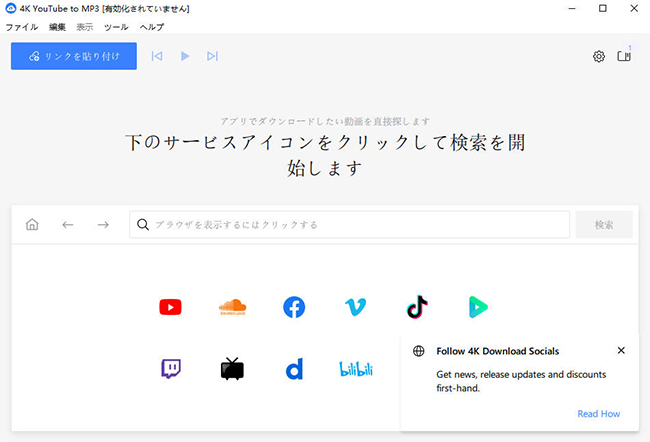Open the green play triangle service icon
Viewport: 650px width, 442px height.
coord(478,307)
